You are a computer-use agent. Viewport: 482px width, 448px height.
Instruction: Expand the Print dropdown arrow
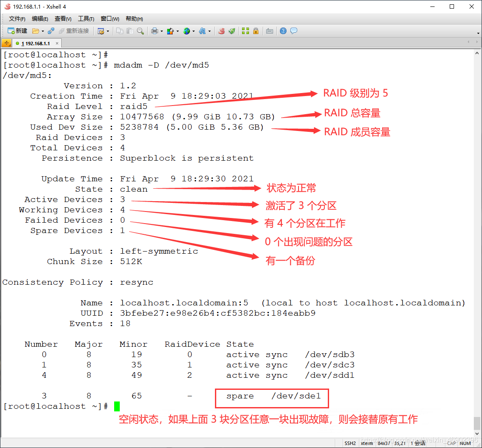162,31
